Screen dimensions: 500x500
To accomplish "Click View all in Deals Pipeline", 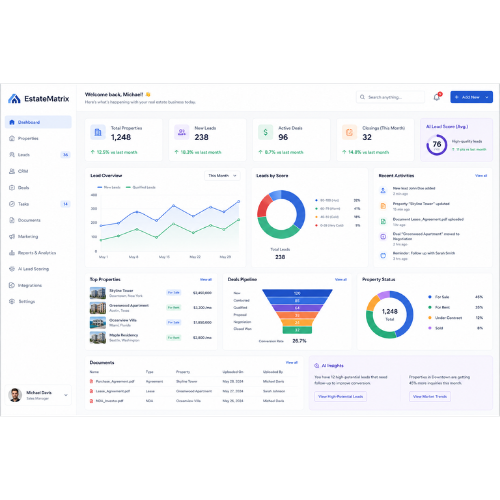I will [341, 279].
